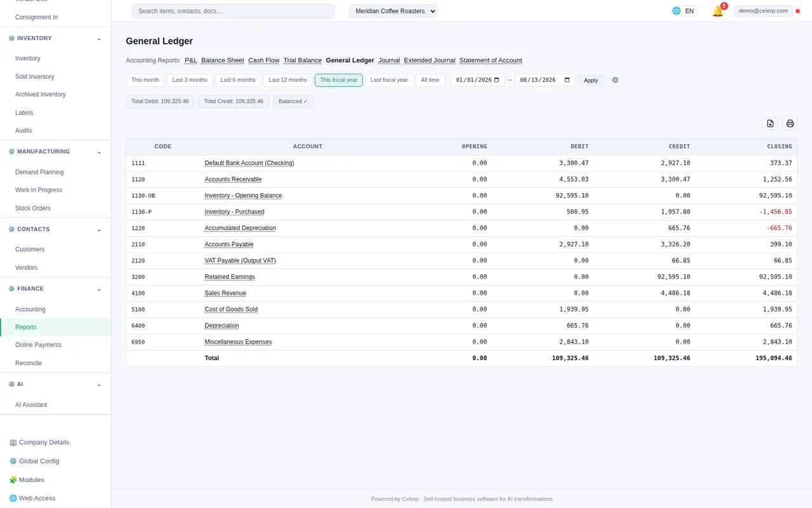
Task: Select the Last 3 months filter
Action: coord(190,80)
